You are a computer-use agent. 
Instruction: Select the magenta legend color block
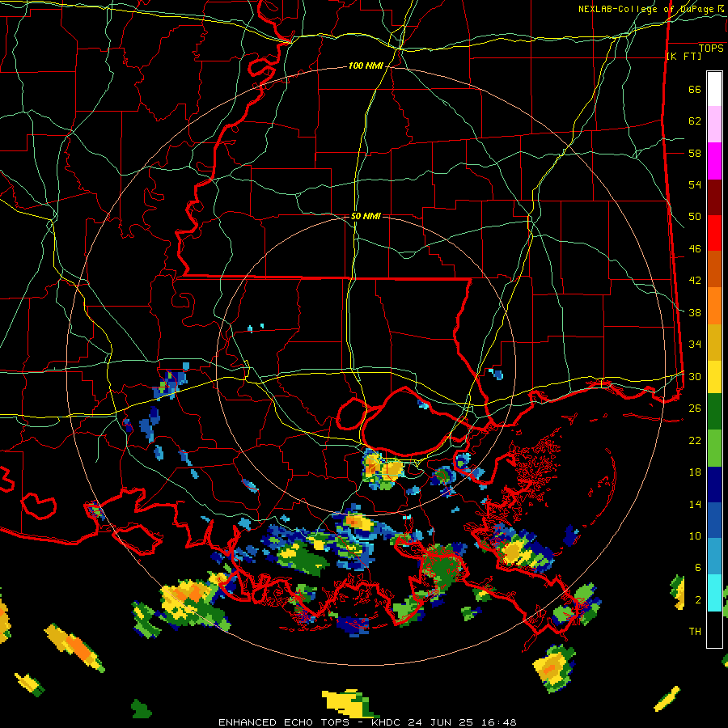[x=714, y=161]
